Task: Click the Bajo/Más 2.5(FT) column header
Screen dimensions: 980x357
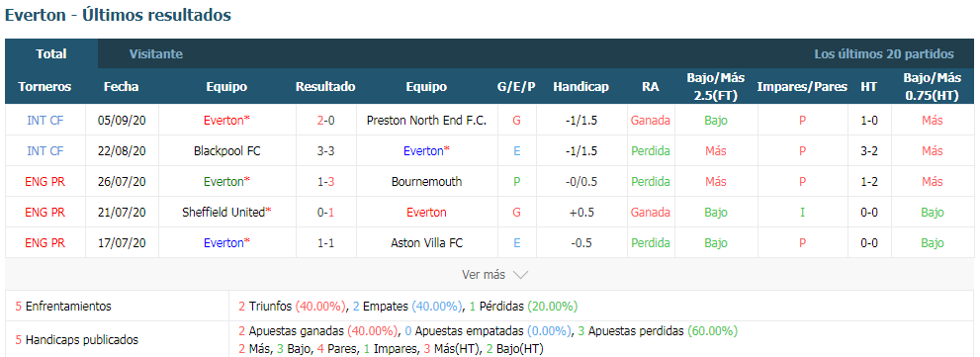Action: tap(716, 87)
